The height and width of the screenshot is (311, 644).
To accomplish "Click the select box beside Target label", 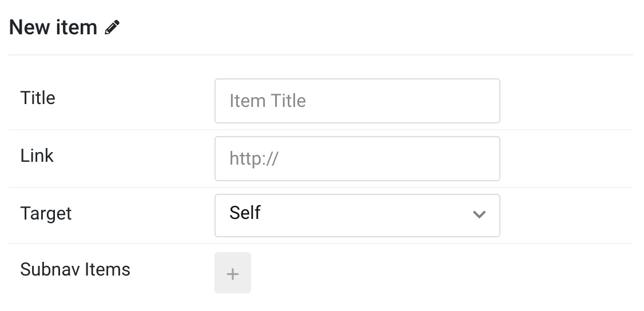I will (x=357, y=216).
